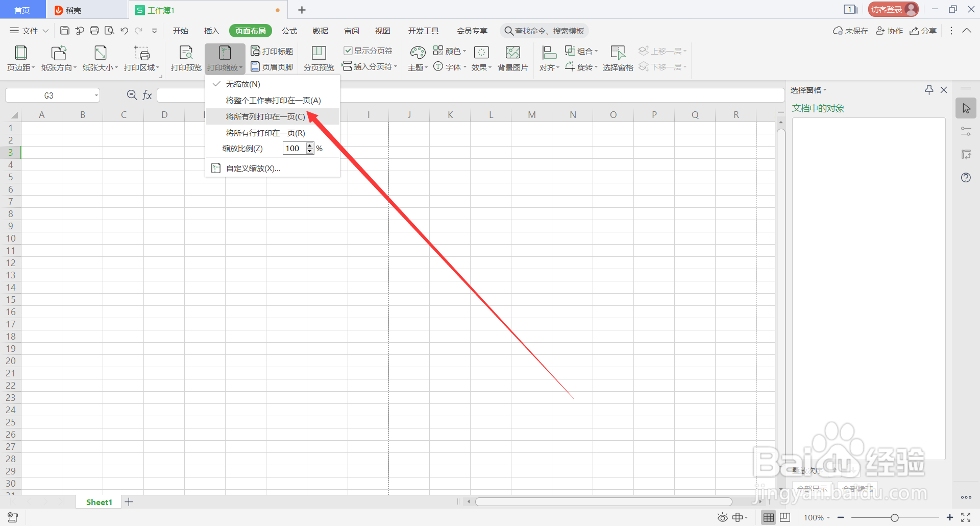Click the print icon in quick access toolbar
Image resolution: width=980 pixels, height=526 pixels.
coord(94,31)
